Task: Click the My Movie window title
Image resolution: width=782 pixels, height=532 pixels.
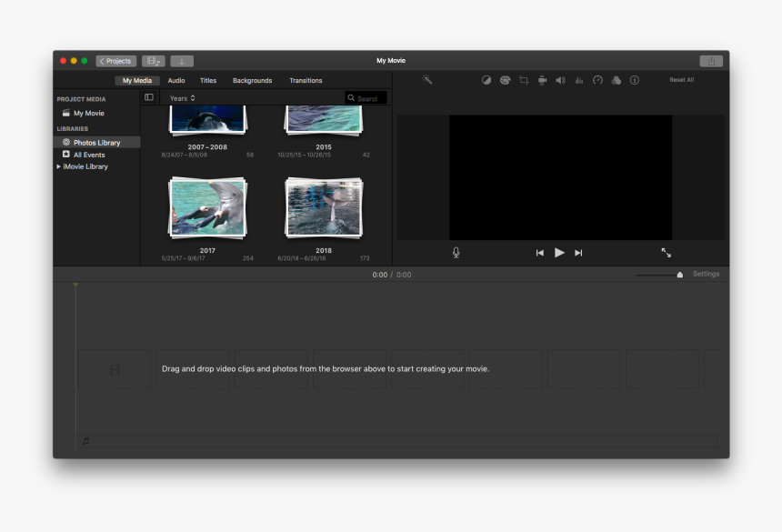Action: (x=390, y=60)
